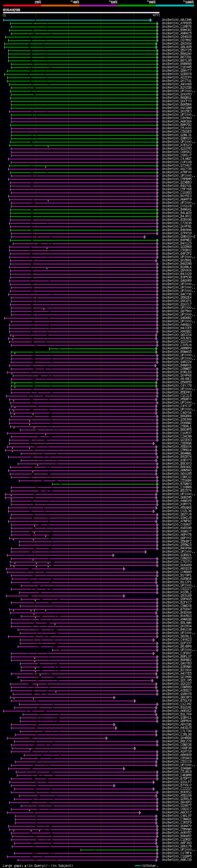Click the short purple bar for UniRef100_Q9BV20-2
The width and height of the screenshot is (197, 868).
tap(78, 237)
